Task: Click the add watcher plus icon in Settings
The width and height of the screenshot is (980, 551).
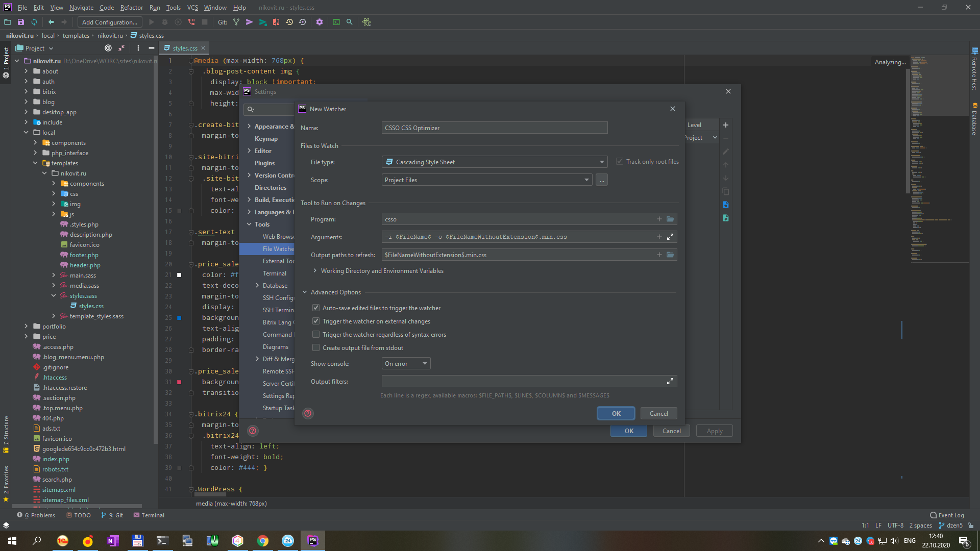Action: coord(726,125)
